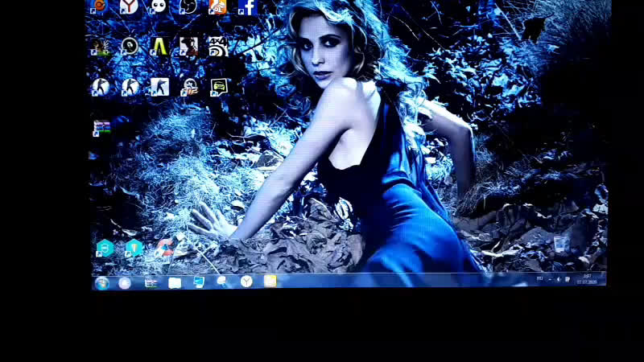Open the teal hexagon monitor shortcut
644x362 pixels.
(105, 249)
